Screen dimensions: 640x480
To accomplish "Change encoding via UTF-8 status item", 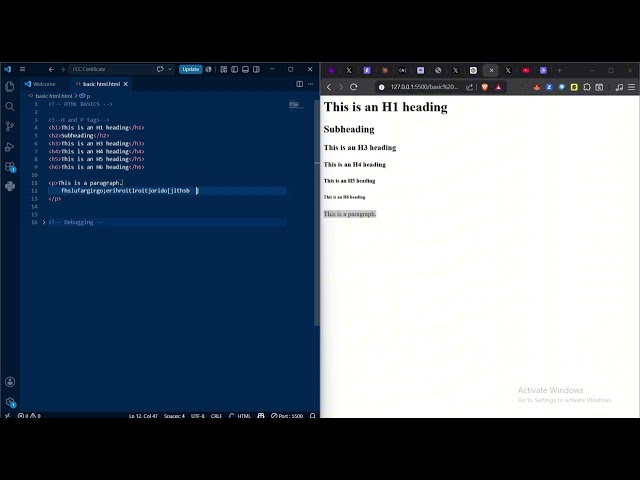I will point(198,416).
